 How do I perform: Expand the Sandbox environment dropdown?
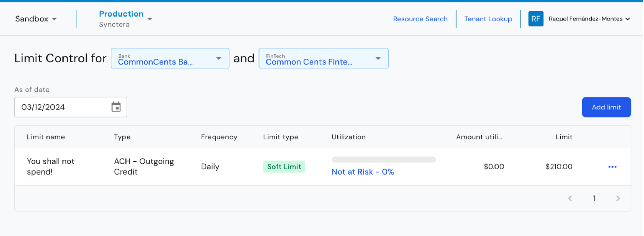[x=36, y=19]
